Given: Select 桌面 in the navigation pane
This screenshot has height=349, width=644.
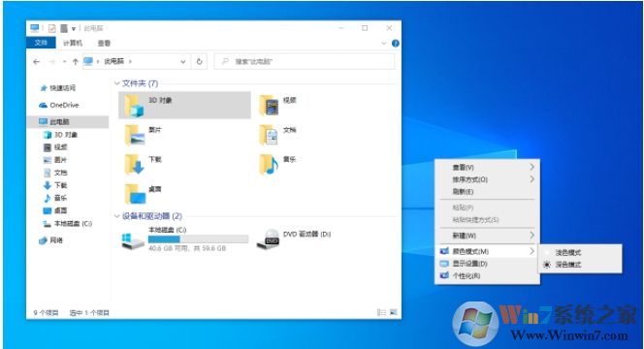Looking at the screenshot, I should [x=55, y=210].
